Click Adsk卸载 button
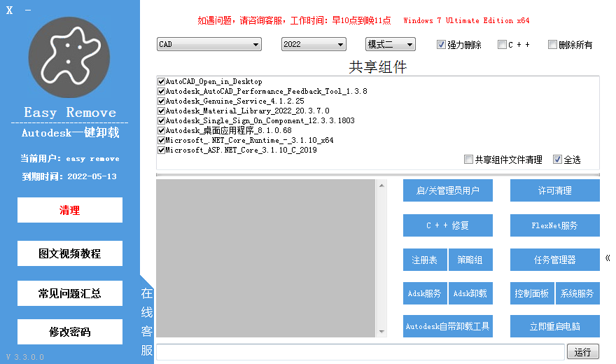 click(470, 293)
